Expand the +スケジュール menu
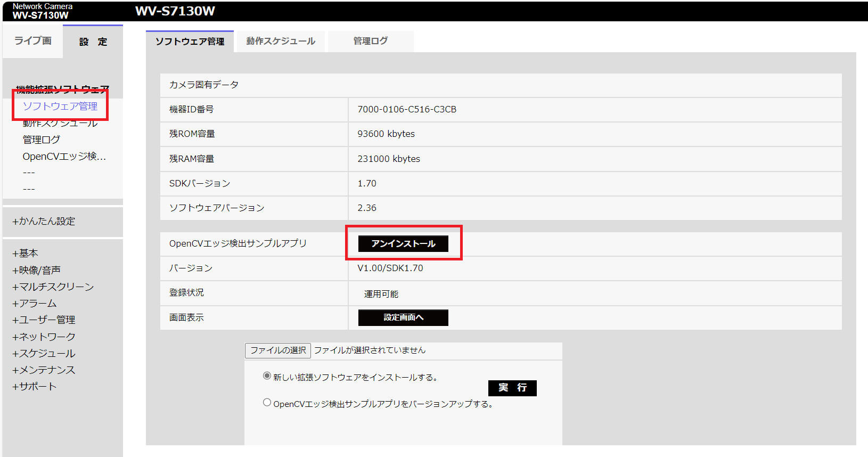The width and height of the screenshot is (868, 457). pos(44,353)
